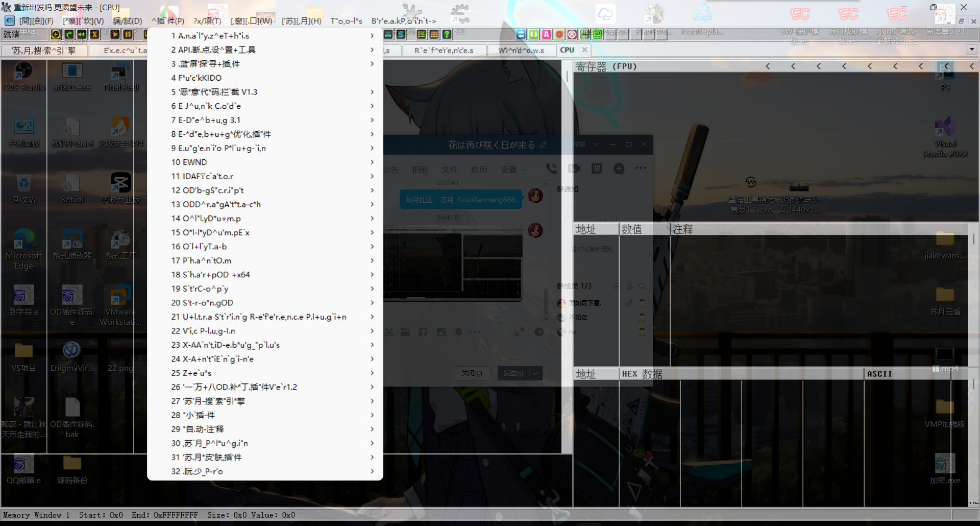Click the pink target toolbar icon
Viewport: 980px width, 526px height.
tap(572, 34)
